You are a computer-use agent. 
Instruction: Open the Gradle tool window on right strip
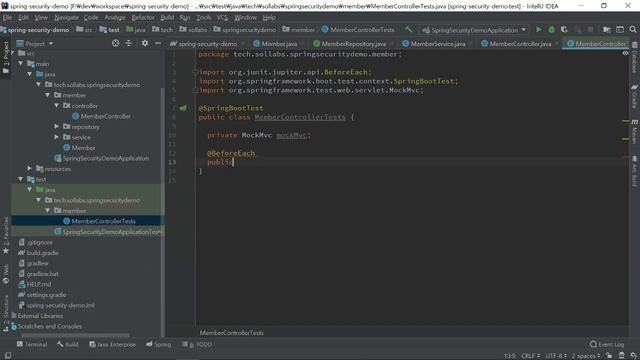coord(634,96)
